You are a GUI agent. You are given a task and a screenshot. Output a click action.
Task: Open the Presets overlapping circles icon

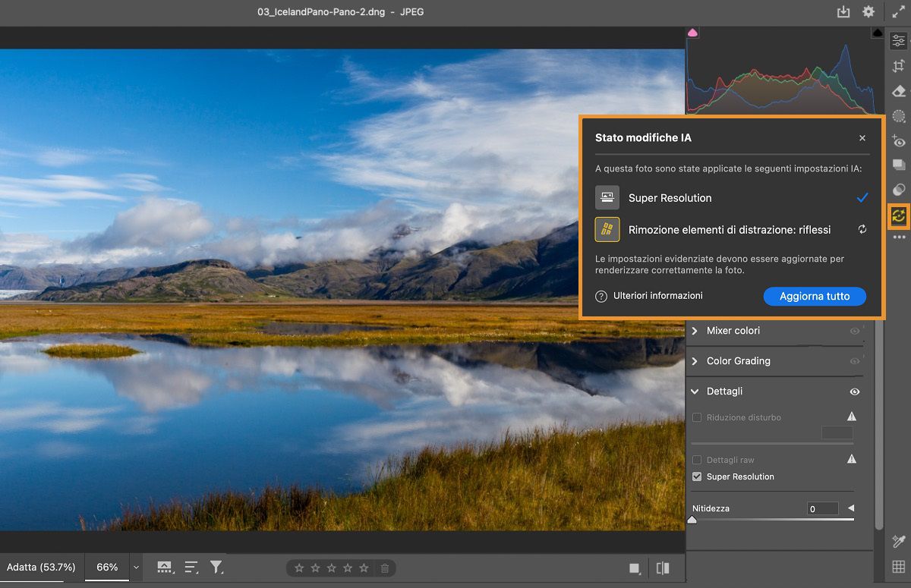click(899, 190)
